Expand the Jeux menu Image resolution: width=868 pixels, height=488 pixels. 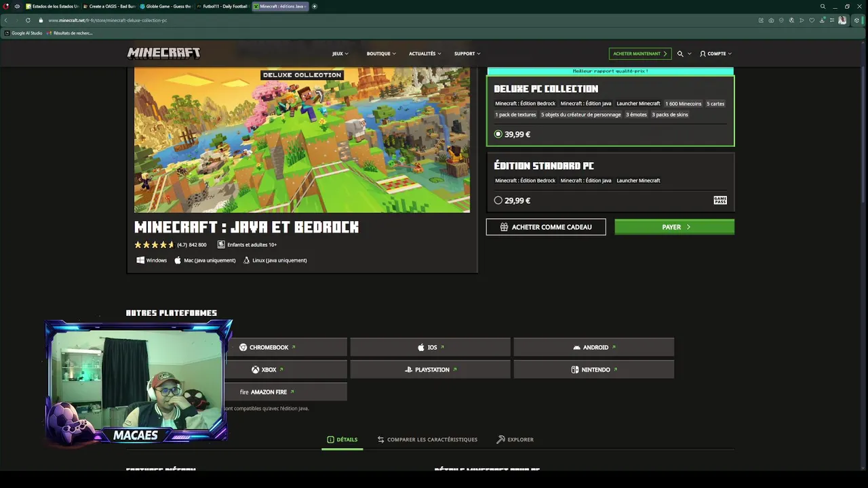pos(340,54)
